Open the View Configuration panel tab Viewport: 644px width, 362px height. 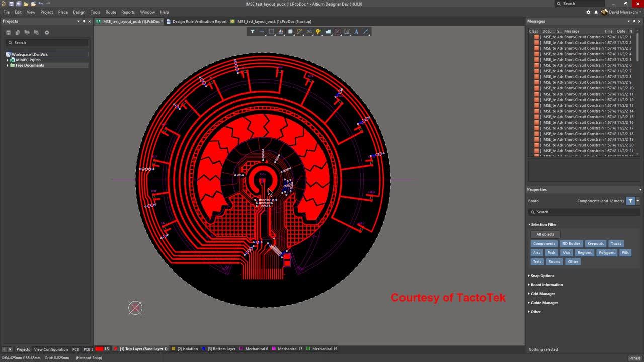51,349
